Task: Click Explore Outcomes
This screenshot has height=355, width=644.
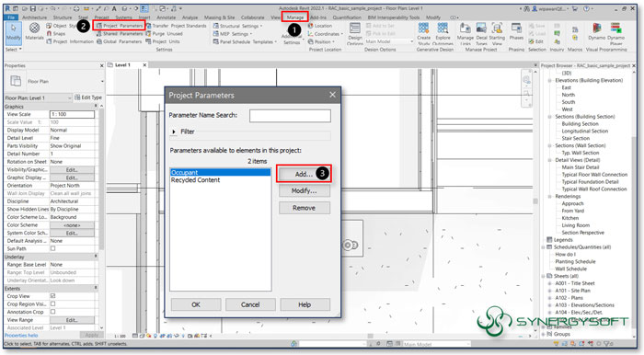Action: [443, 34]
